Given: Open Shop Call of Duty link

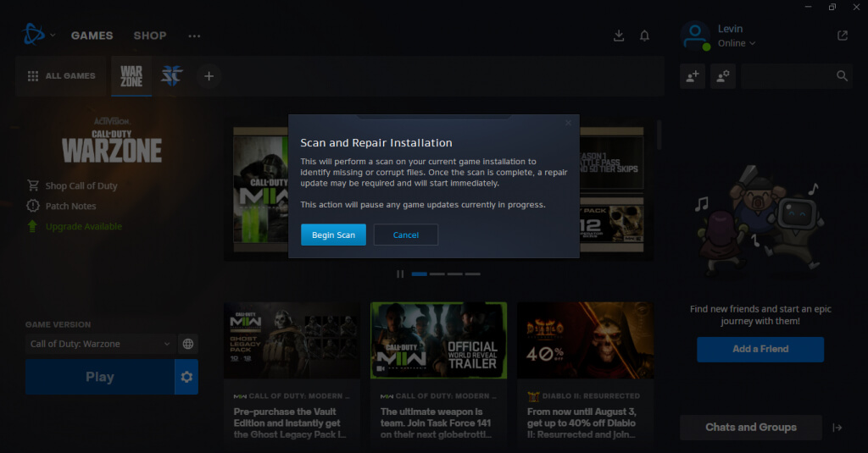Looking at the screenshot, I should tap(81, 185).
